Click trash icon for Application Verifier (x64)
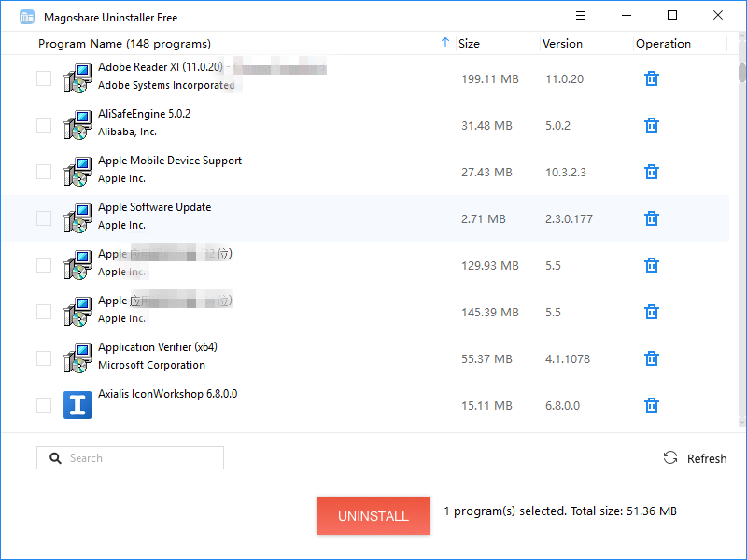 [652, 358]
